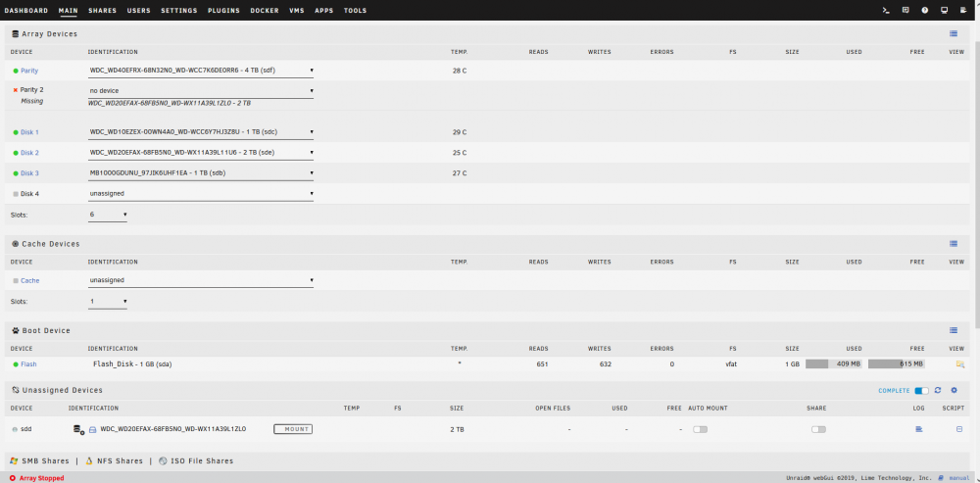Screen dimensions: 980x483
Task: Open the Plugins tab
Action: click(223, 11)
